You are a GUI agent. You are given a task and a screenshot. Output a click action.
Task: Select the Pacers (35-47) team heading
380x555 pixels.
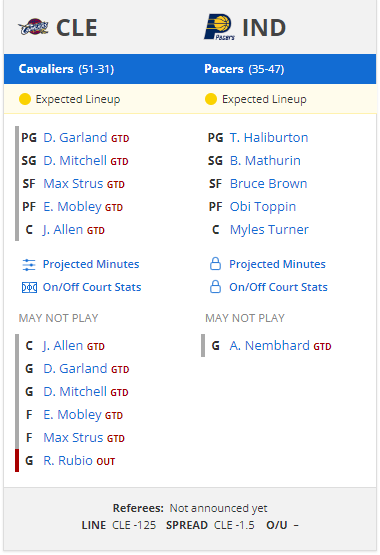pyautogui.click(x=244, y=69)
